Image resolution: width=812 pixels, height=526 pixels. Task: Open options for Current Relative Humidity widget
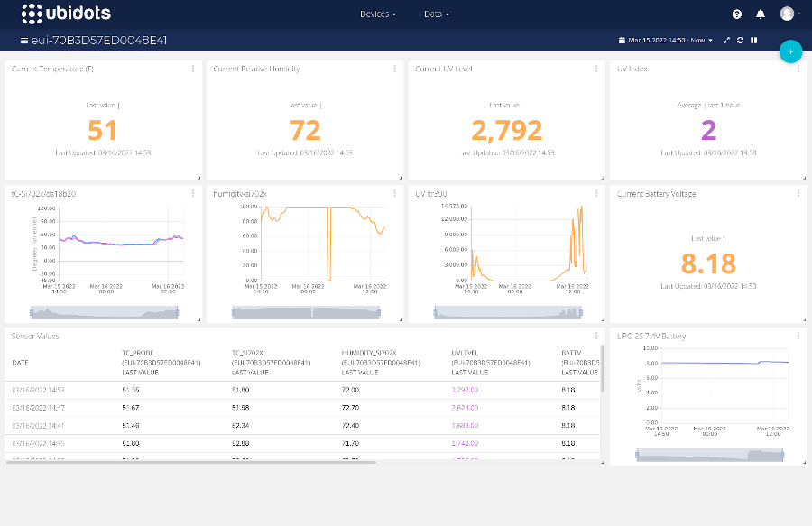394,69
